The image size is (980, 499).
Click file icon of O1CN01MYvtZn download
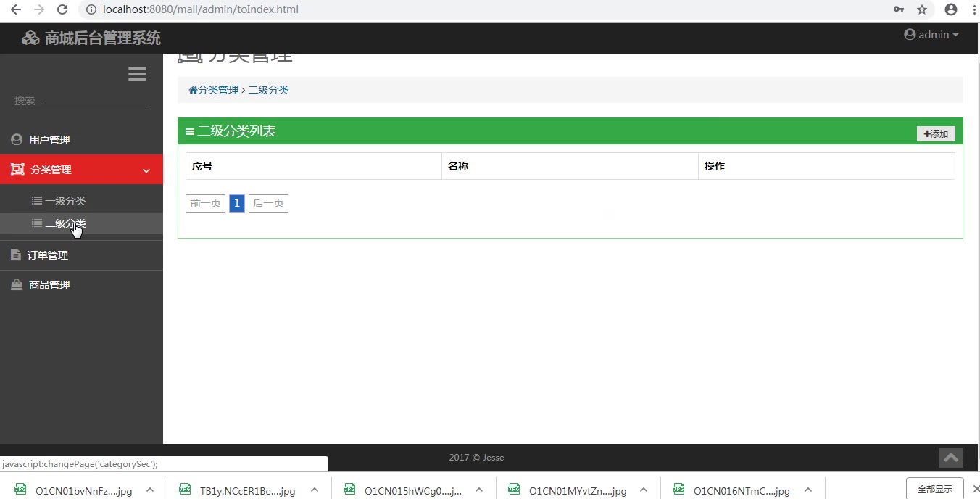click(514, 490)
